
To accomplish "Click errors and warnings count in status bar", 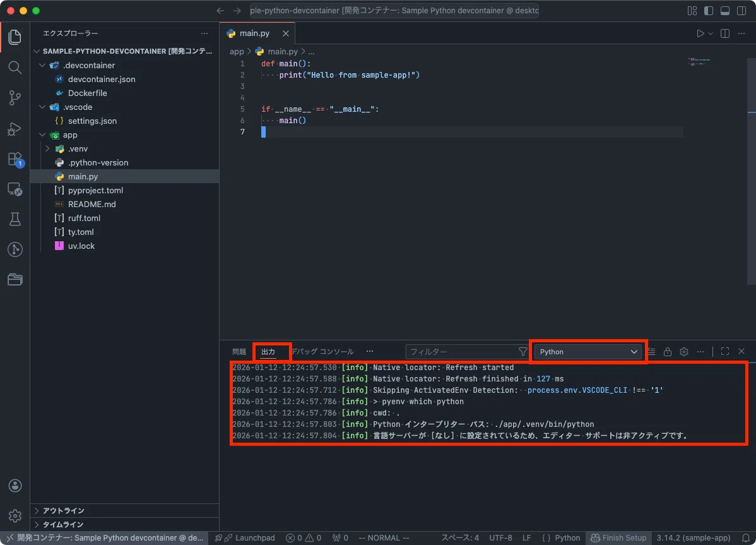I will coord(304,538).
